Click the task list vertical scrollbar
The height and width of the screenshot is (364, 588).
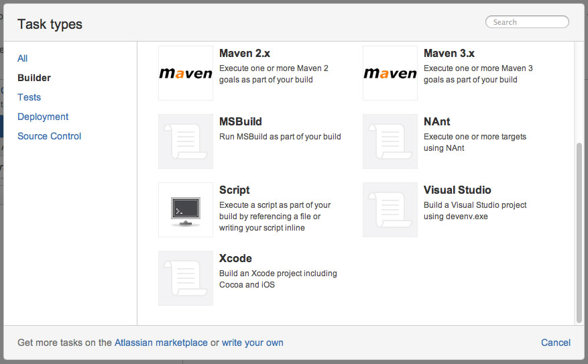pos(579,233)
